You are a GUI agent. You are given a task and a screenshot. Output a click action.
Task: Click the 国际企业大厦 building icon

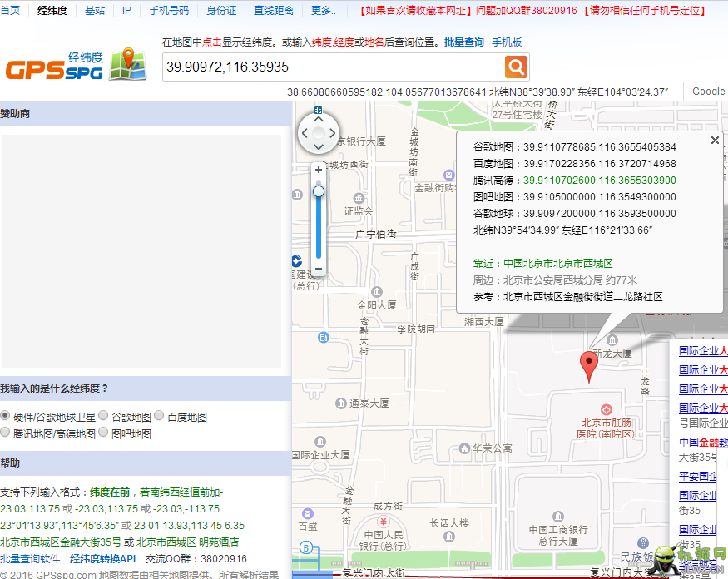319,442
